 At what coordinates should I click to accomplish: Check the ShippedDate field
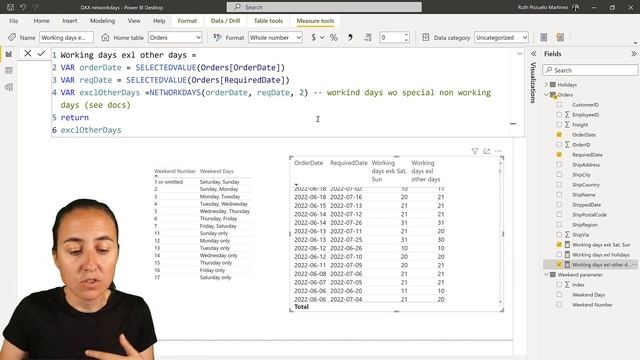pos(559,204)
